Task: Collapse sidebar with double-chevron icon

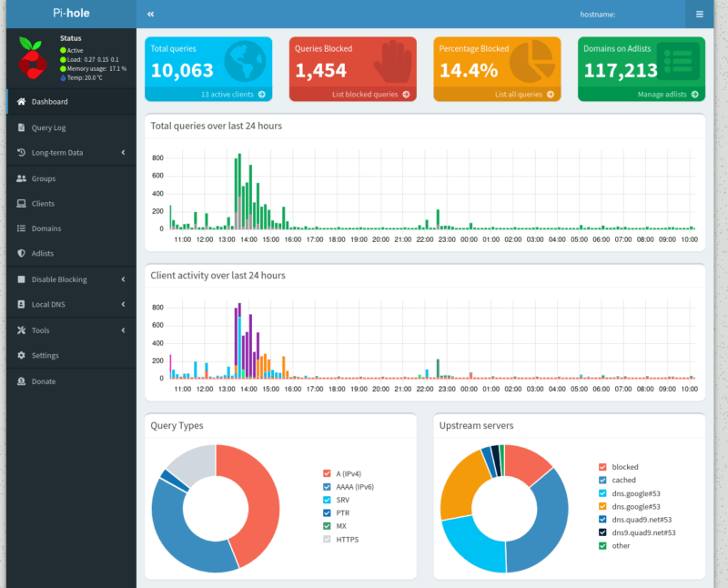Action: coord(150,15)
